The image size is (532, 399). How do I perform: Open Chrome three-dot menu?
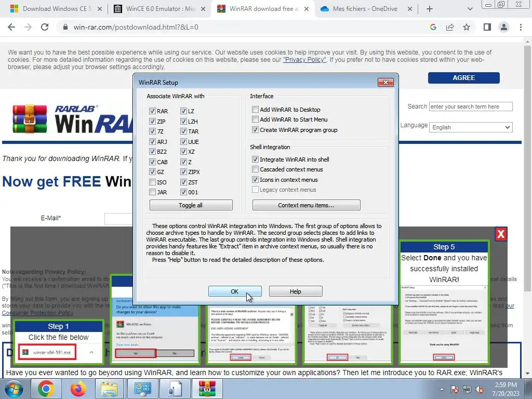pyautogui.click(x=521, y=27)
